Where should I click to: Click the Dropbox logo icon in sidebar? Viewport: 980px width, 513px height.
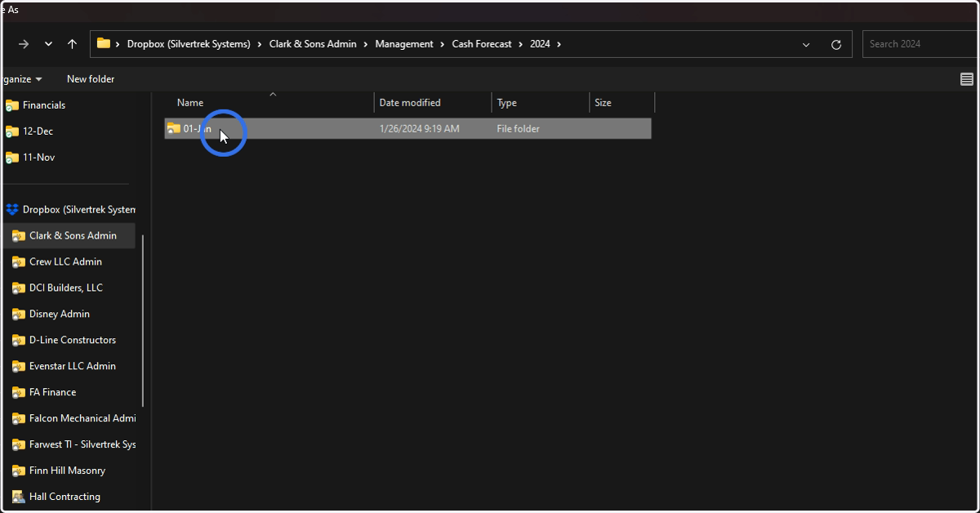tap(12, 210)
